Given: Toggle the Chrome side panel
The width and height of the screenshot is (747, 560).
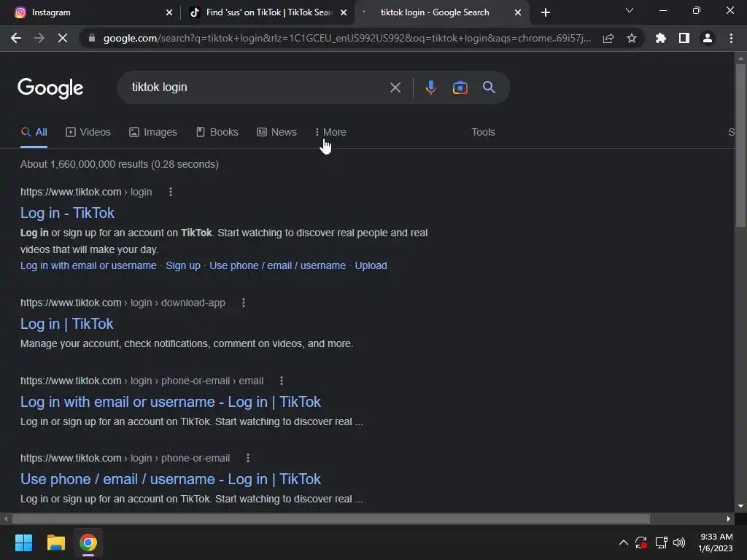Looking at the screenshot, I should pos(684,38).
